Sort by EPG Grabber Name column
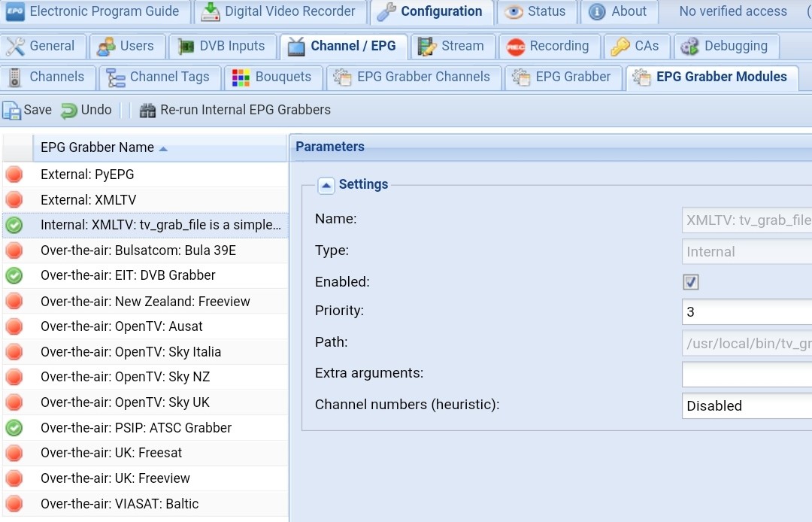The image size is (812, 522). pos(159,147)
